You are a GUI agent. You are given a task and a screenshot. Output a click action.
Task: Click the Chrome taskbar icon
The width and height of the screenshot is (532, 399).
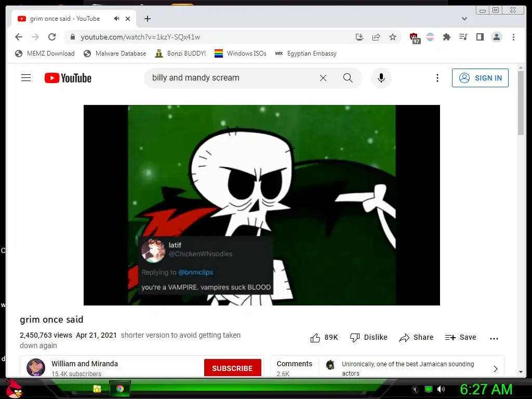pyautogui.click(x=120, y=389)
